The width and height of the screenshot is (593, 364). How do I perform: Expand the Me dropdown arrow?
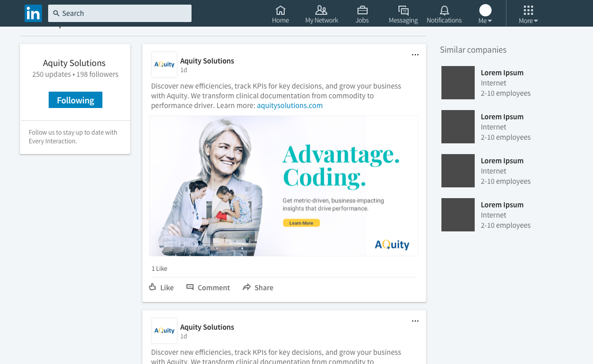(x=490, y=21)
